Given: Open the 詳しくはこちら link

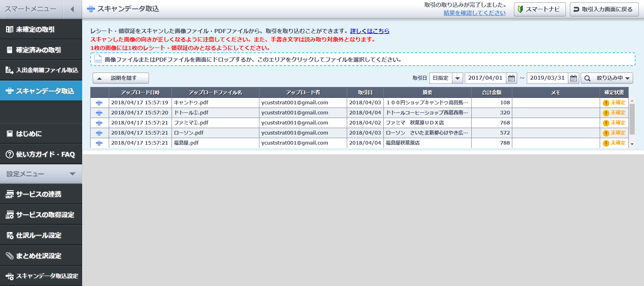Looking at the screenshot, I should (x=370, y=31).
